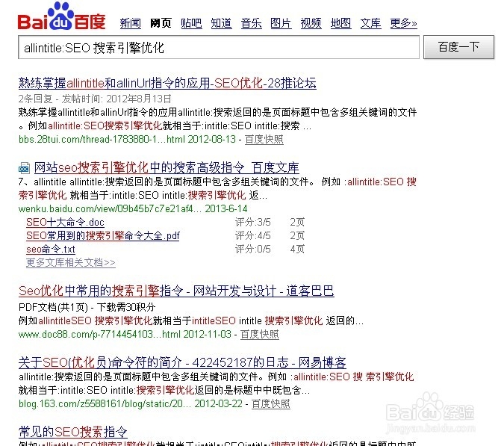Open result 熟练掌握allintitle和allinUrl指令的应用
Screen dimensions: 504x446
[167, 83]
